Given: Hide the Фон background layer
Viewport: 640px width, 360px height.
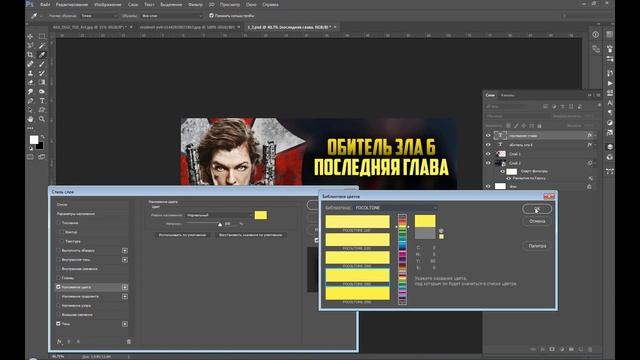Looking at the screenshot, I should [x=488, y=186].
